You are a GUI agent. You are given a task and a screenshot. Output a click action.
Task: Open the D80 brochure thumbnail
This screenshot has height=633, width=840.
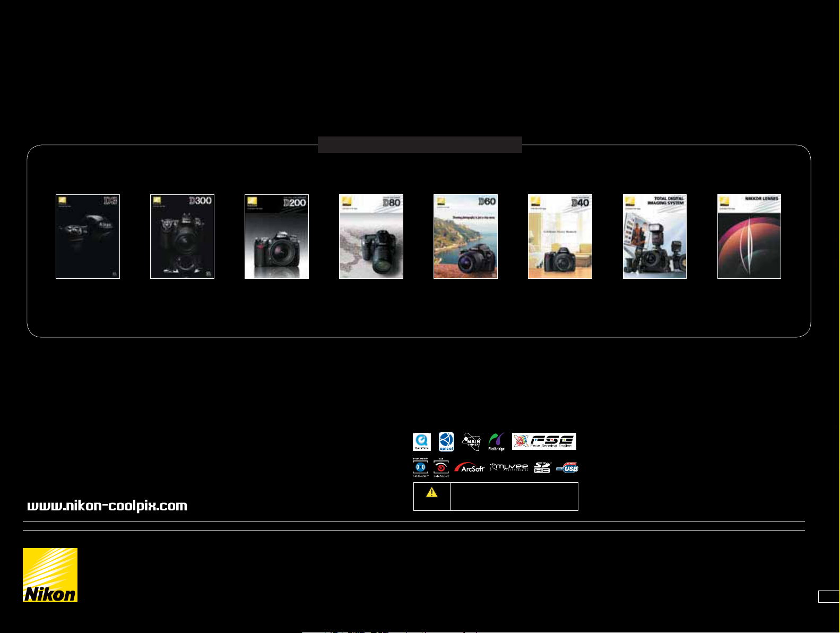click(371, 236)
